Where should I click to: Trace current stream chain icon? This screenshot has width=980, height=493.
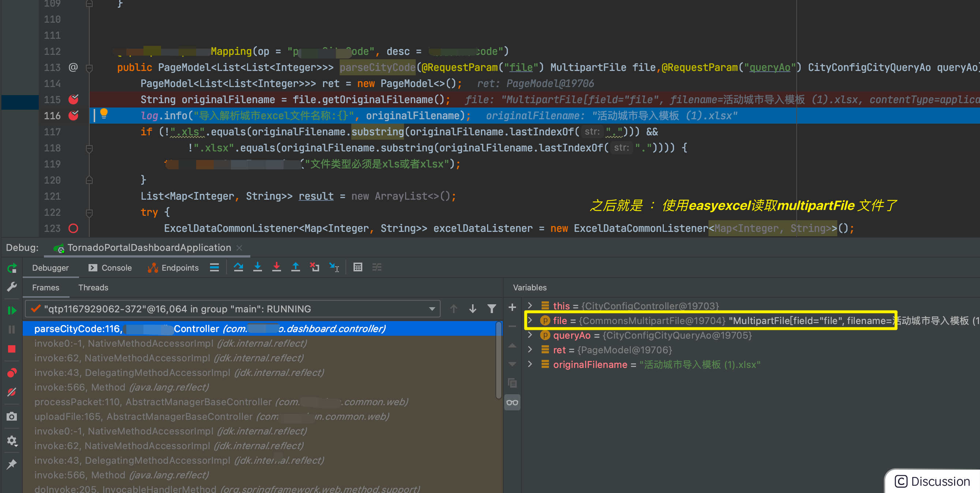[x=377, y=268]
